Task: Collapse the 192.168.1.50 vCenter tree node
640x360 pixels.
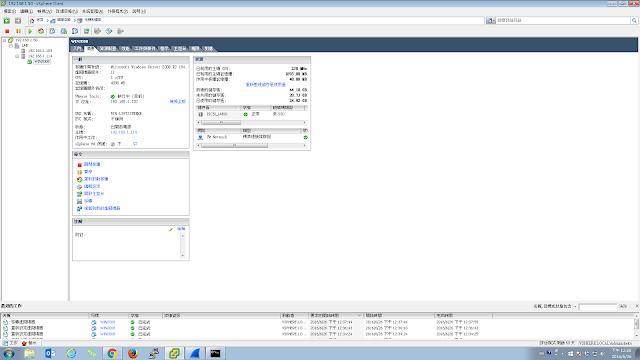Action: pyautogui.click(x=4, y=40)
